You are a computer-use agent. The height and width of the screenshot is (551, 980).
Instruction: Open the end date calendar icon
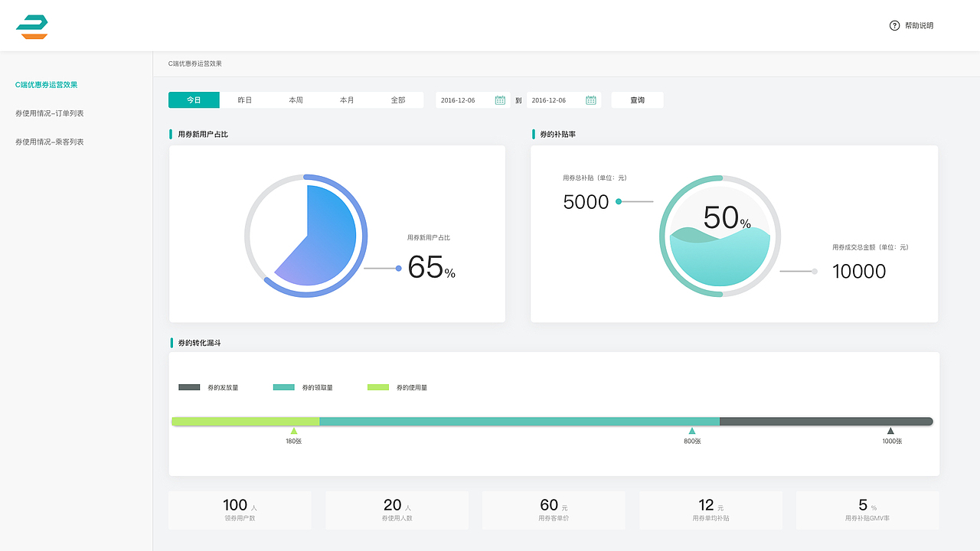pos(591,100)
